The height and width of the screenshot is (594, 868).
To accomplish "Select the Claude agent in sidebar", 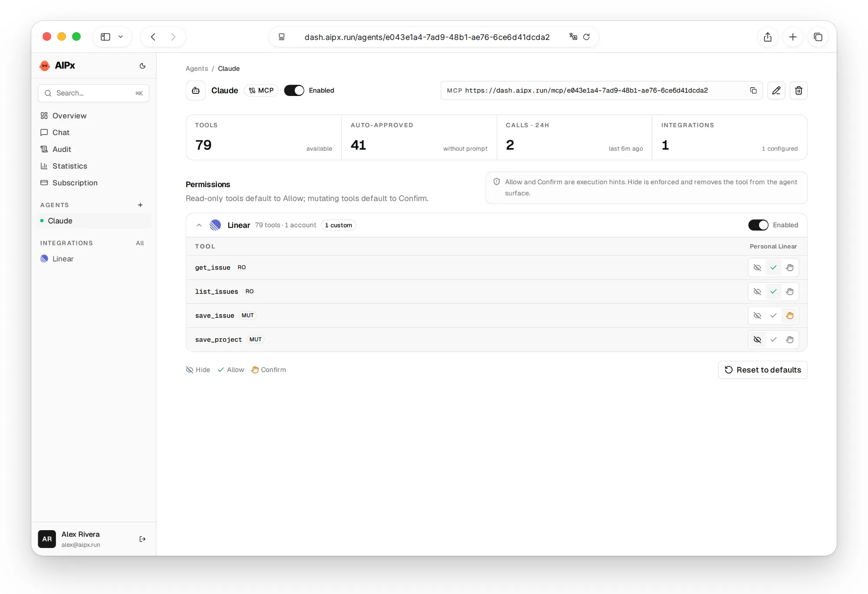I will 94,221.
